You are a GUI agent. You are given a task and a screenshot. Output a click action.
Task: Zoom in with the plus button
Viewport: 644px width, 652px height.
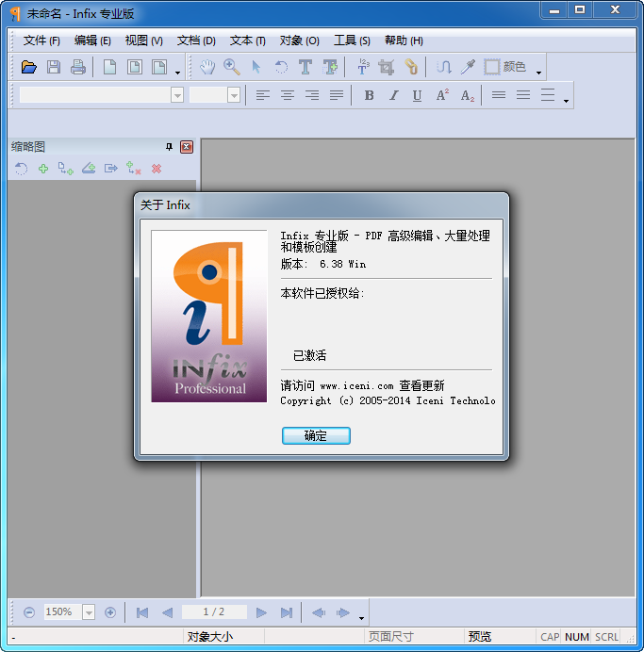[x=110, y=612]
